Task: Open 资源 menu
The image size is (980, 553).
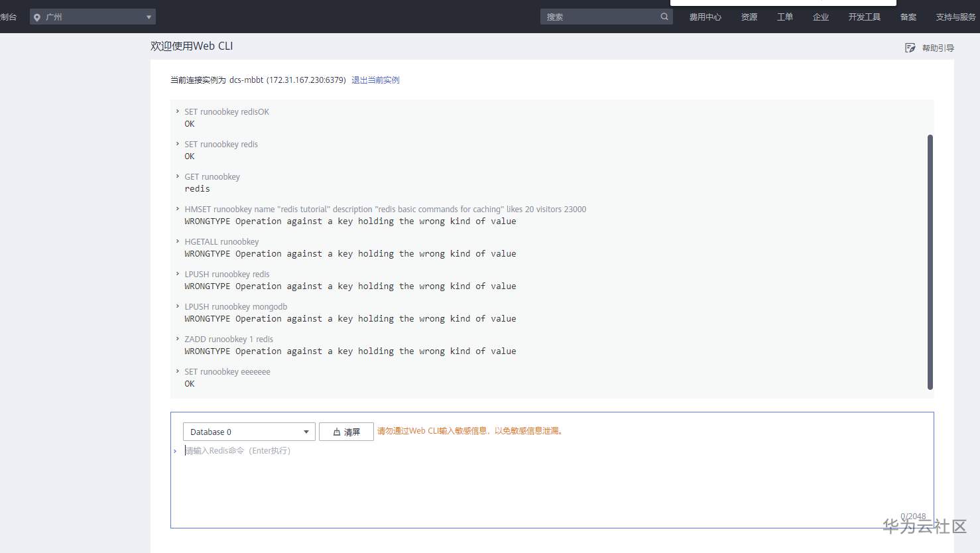Action: pyautogui.click(x=749, y=17)
